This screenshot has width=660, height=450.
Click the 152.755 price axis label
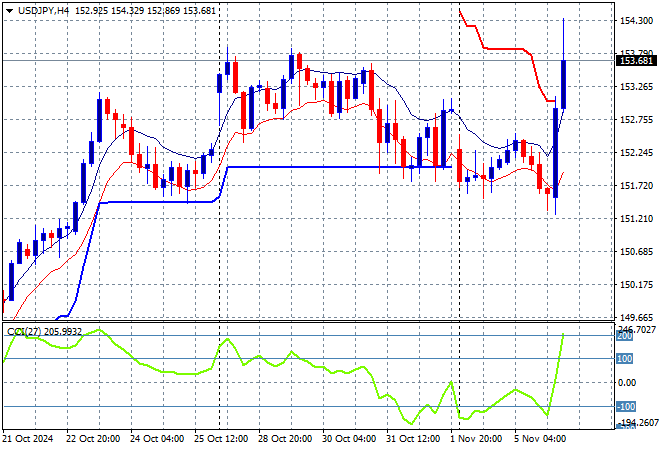[636, 120]
